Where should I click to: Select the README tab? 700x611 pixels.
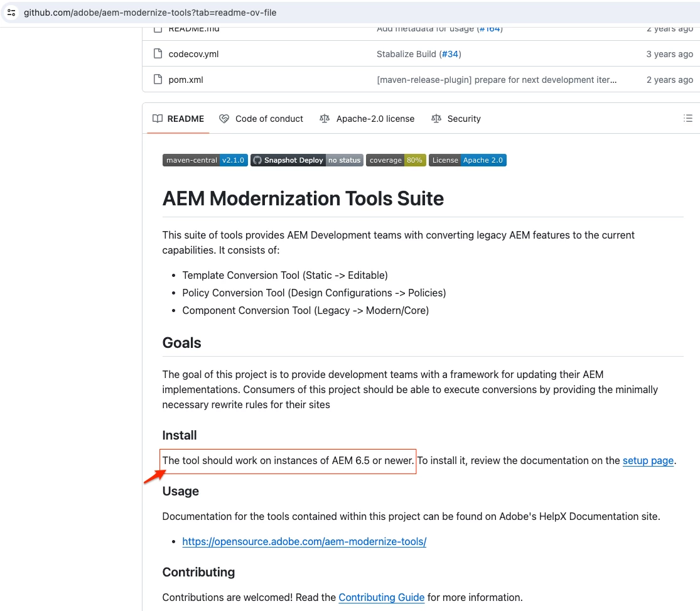coord(178,119)
